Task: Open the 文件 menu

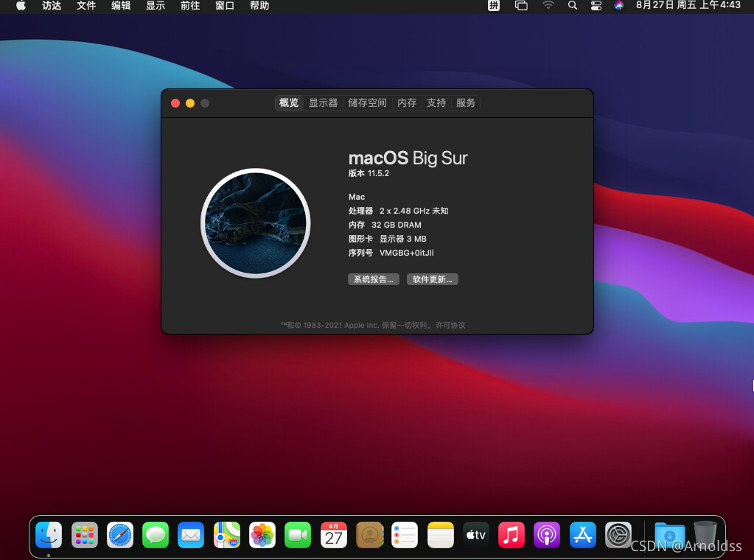Action: [x=86, y=6]
